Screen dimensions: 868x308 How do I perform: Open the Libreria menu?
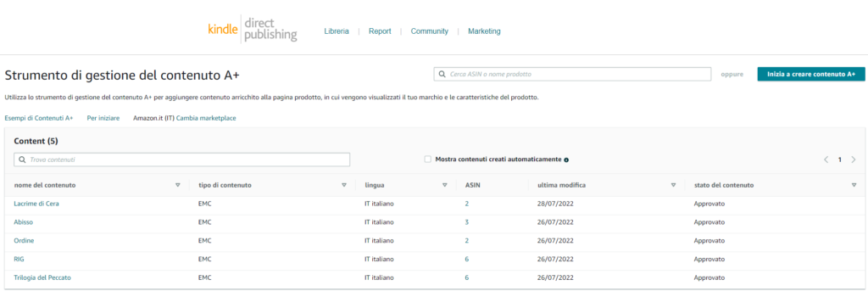point(337,31)
